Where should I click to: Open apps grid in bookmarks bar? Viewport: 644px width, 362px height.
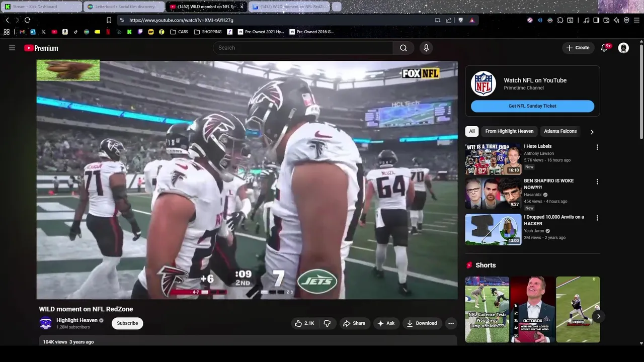click(x=7, y=32)
